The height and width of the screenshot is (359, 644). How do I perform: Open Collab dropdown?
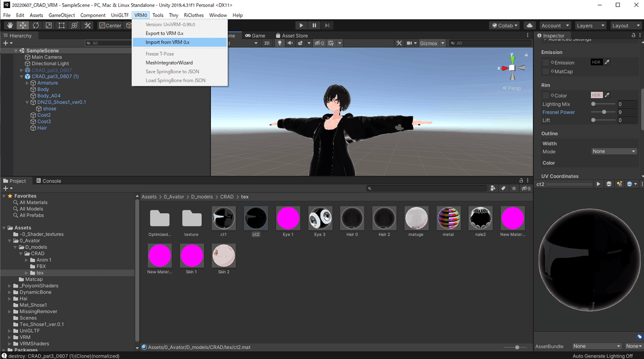[504, 25]
